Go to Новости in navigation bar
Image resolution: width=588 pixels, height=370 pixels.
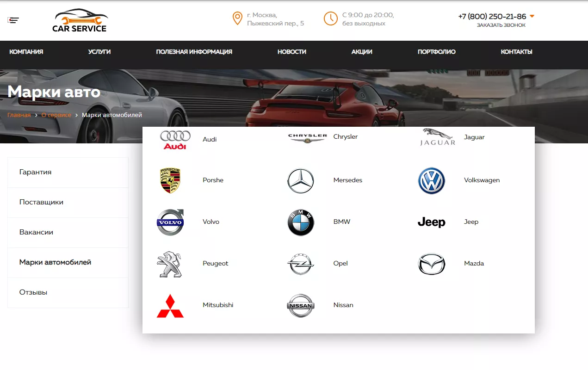292,52
